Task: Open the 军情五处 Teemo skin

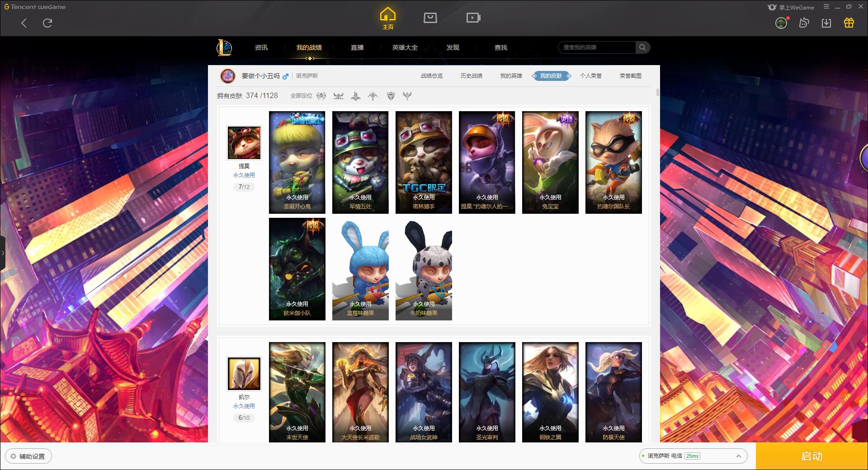Action: click(x=360, y=162)
